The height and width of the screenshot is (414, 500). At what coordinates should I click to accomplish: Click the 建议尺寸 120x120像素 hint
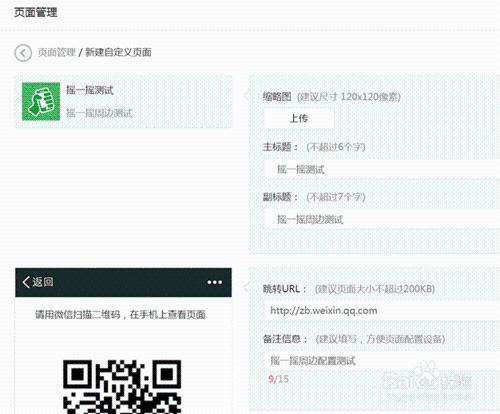coord(349,97)
